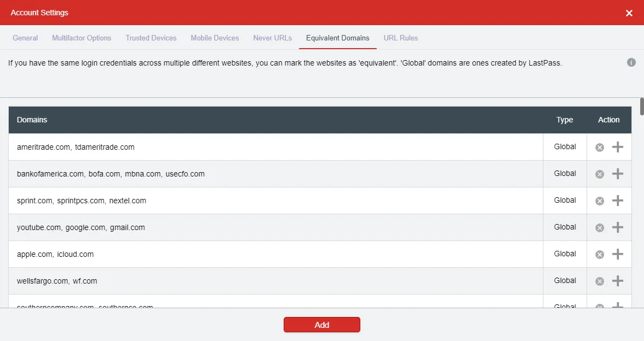Remove the bankofamerica.com domain group
Viewport: 644px width, 341px height.
[x=600, y=174]
